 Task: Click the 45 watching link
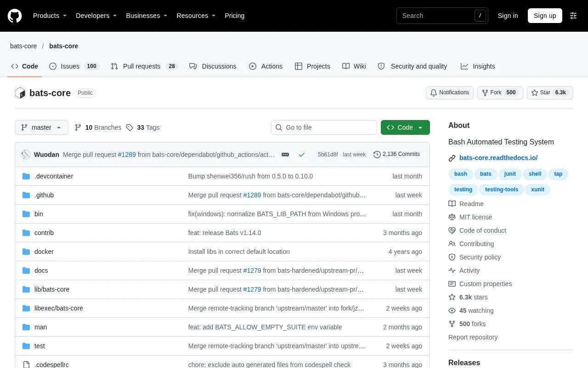click(x=471, y=310)
